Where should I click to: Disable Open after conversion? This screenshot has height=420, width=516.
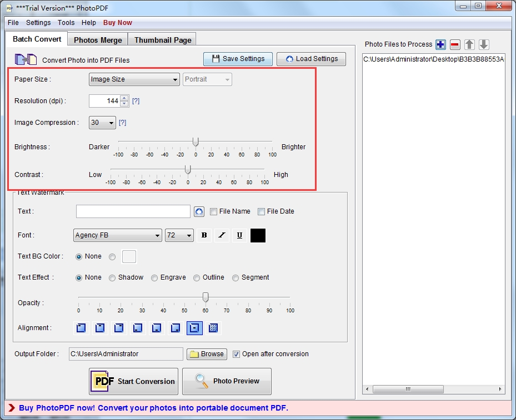tap(236, 354)
